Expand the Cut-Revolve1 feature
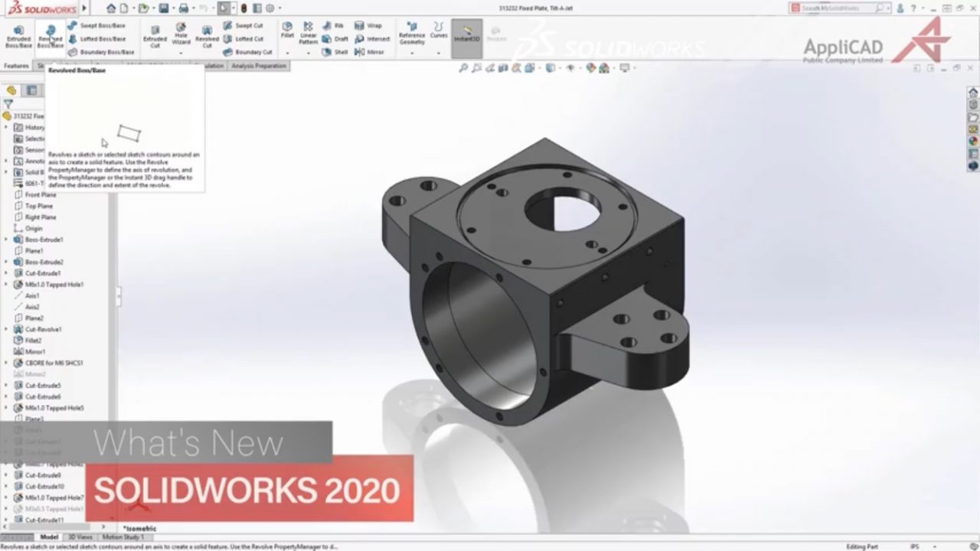Image resolution: width=980 pixels, height=551 pixels. coord(6,329)
